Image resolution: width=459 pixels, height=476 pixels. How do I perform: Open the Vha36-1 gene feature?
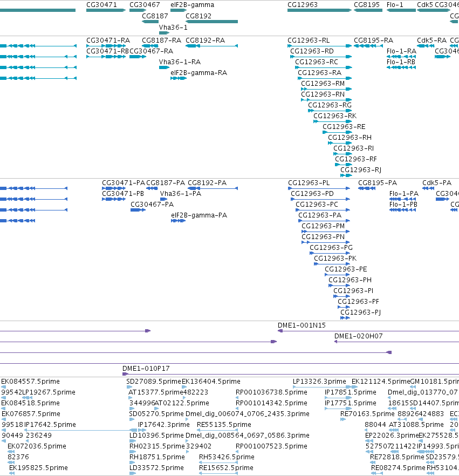pos(164,33)
